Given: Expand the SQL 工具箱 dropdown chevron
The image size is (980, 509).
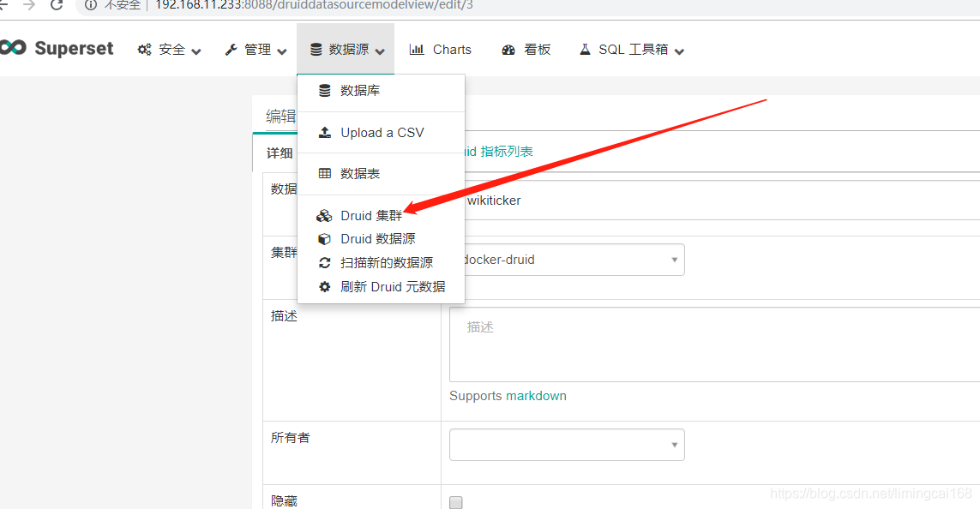Looking at the screenshot, I should point(679,51).
